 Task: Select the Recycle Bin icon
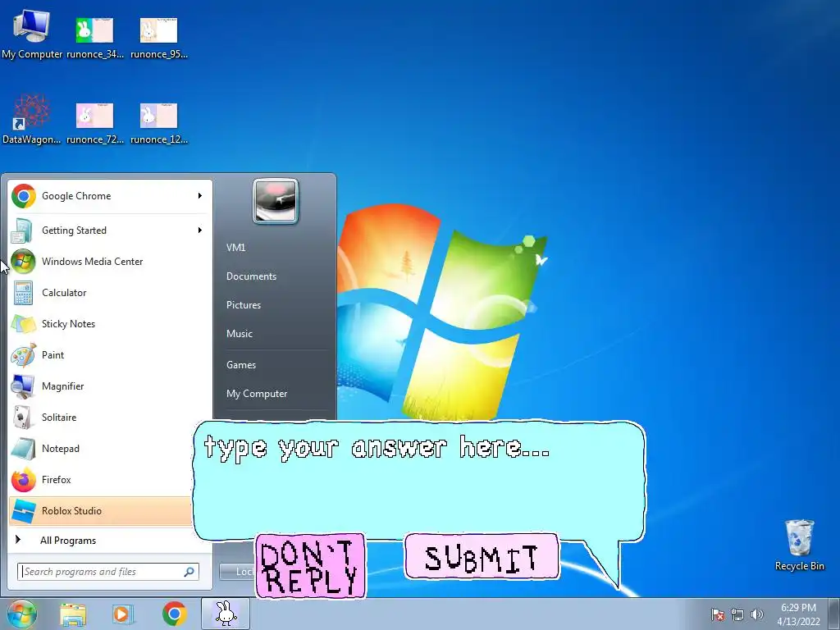[799, 545]
